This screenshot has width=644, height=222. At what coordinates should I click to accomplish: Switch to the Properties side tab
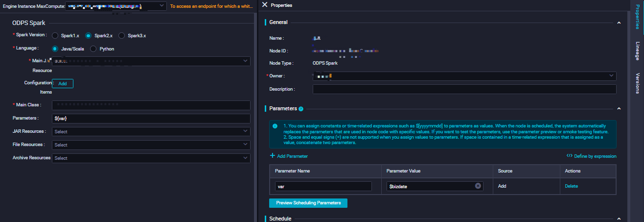[x=638, y=17]
